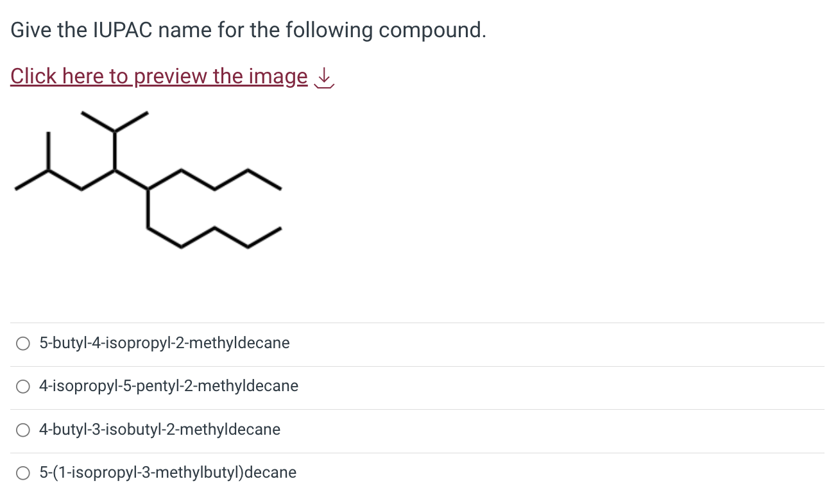Image resolution: width=838 pixels, height=504 pixels.
Task: Click the answer text reading 4-butyl-3-isobutyl-2-methyldecane
Action: coord(160,430)
